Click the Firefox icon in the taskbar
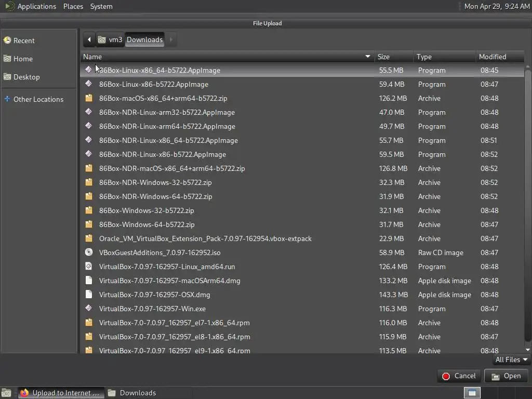Viewport: 532px width, 399px height. [24, 393]
